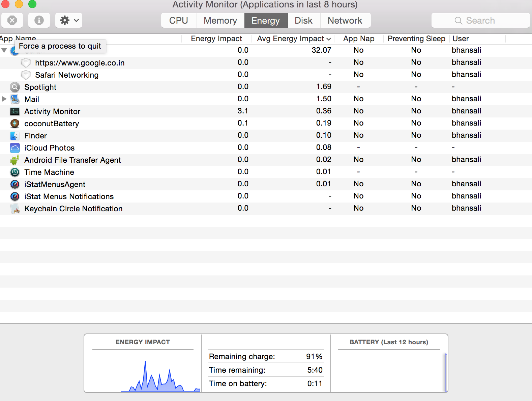Click the Spotlight magnifier icon

15,87
